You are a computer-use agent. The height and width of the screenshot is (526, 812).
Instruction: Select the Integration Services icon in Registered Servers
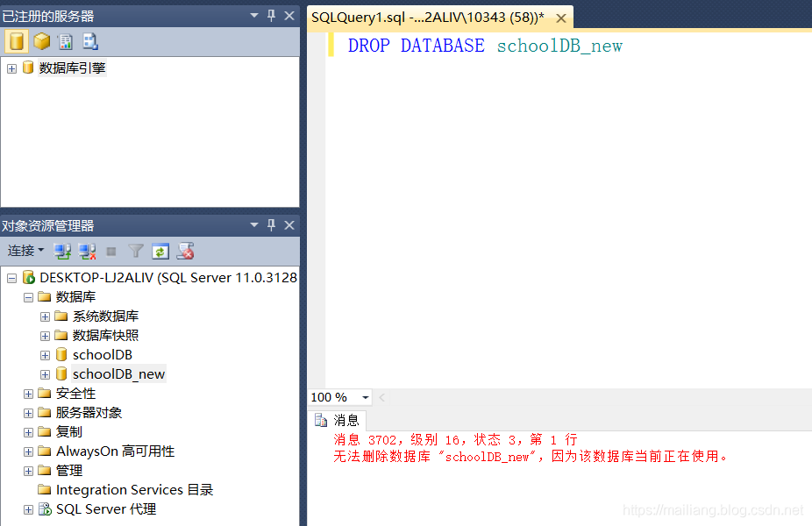pos(90,41)
